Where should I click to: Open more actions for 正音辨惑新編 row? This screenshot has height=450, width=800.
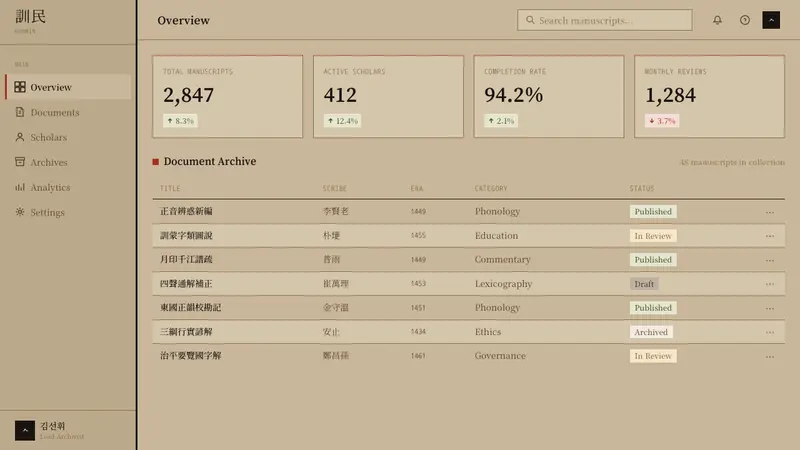coord(770,212)
